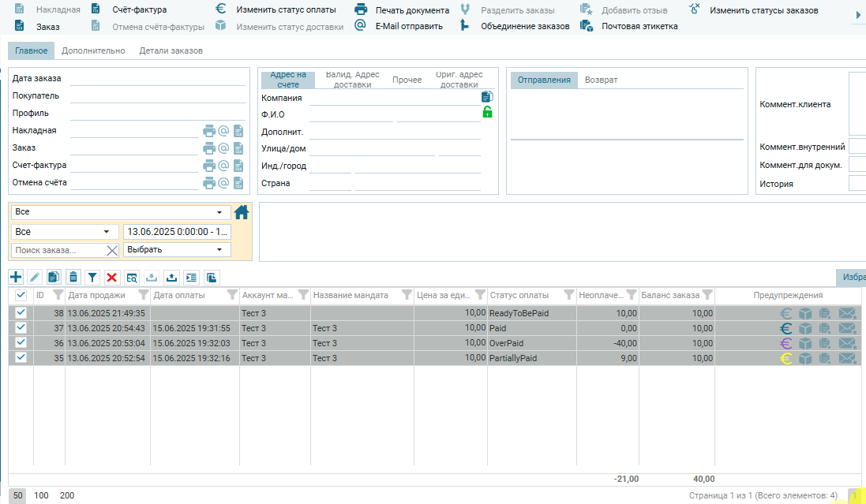This screenshot has height=504, width=866.
Task: Open the 'Возврат' tab
Action: (x=601, y=80)
